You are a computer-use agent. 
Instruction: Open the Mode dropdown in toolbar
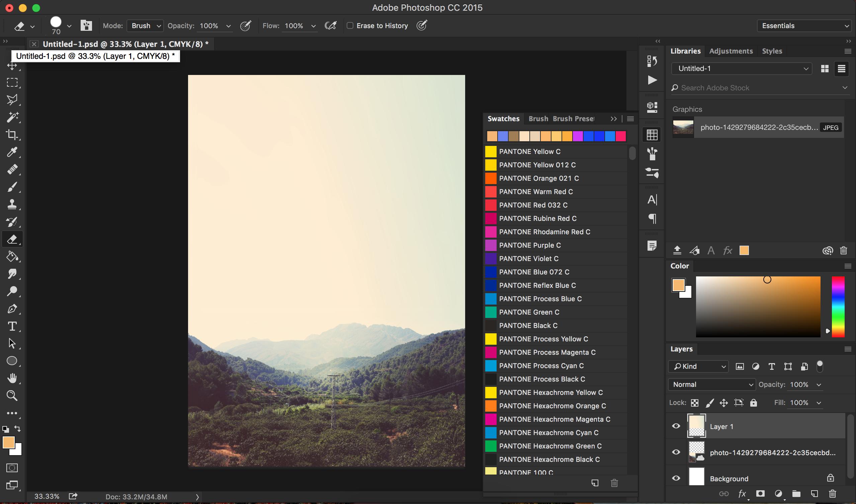coord(146,25)
